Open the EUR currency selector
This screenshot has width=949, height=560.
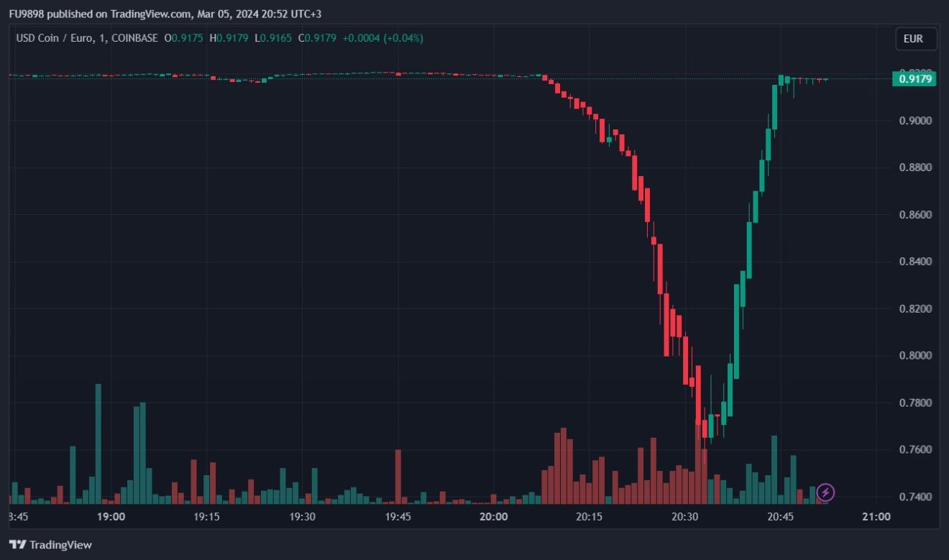916,39
